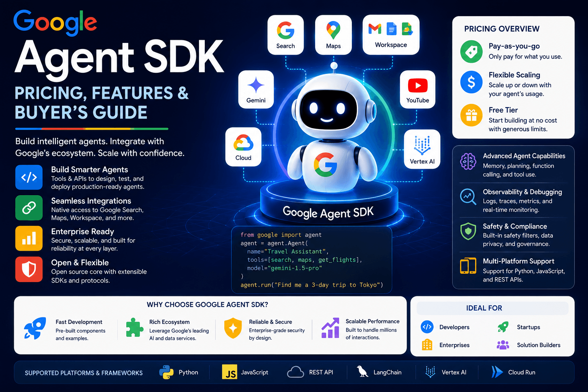Click the code brackets Build Smarter Agents icon
This screenshot has width=588, height=392.
29,177
